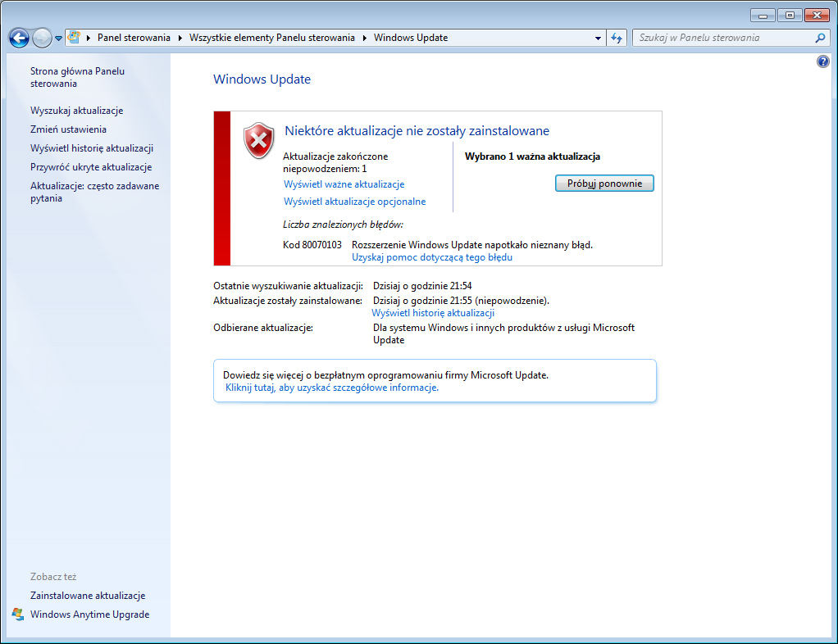This screenshot has width=838, height=644.
Task: Select Windows Update breadcrumb segment
Action: pyautogui.click(x=411, y=38)
